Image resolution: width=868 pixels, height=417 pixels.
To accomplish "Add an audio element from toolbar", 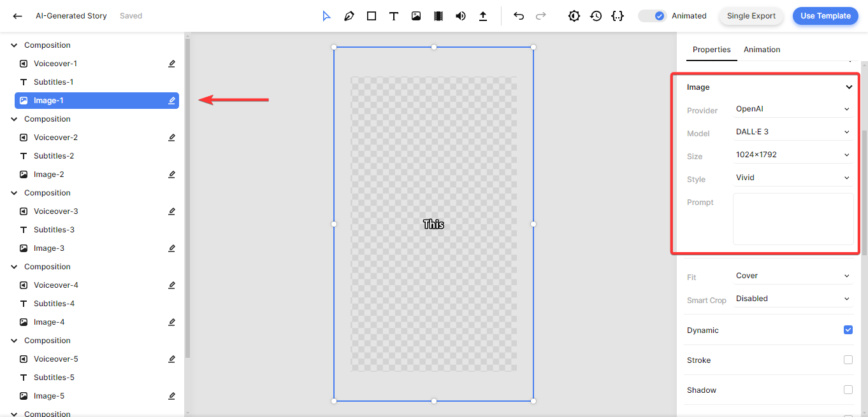I will point(461,16).
